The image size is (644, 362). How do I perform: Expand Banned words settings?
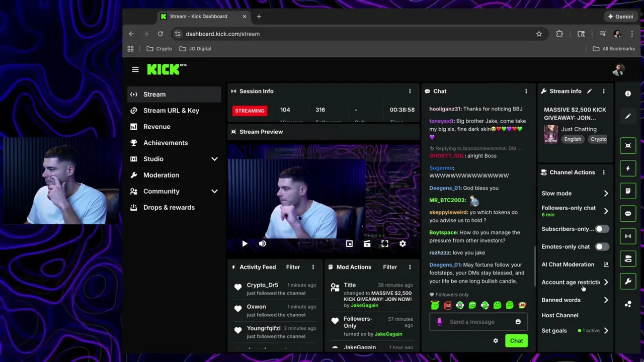coord(606,300)
